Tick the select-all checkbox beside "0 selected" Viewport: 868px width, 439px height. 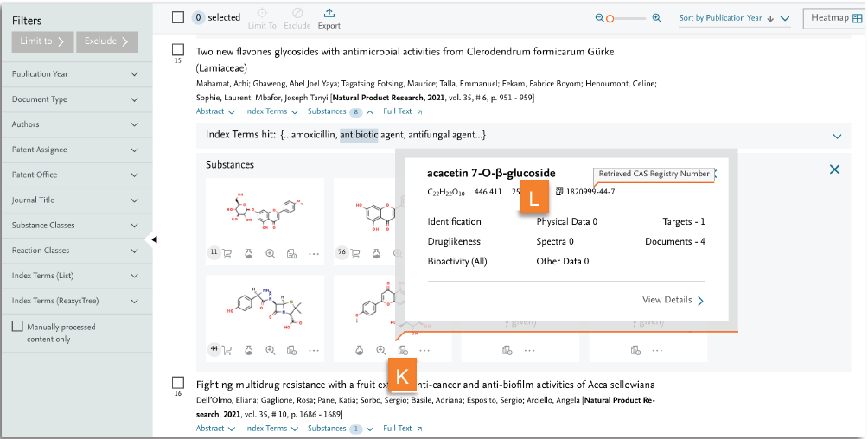click(178, 17)
